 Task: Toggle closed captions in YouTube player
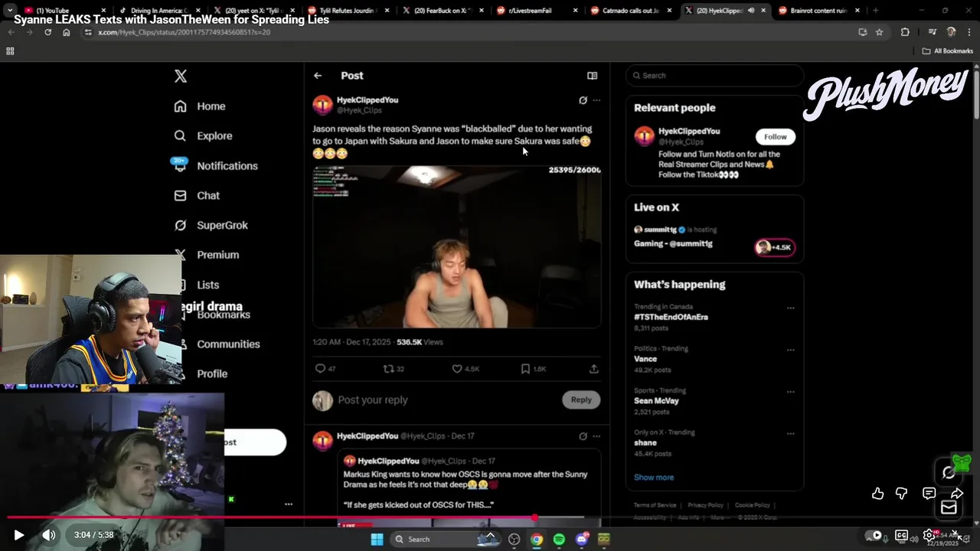tap(902, 535)
